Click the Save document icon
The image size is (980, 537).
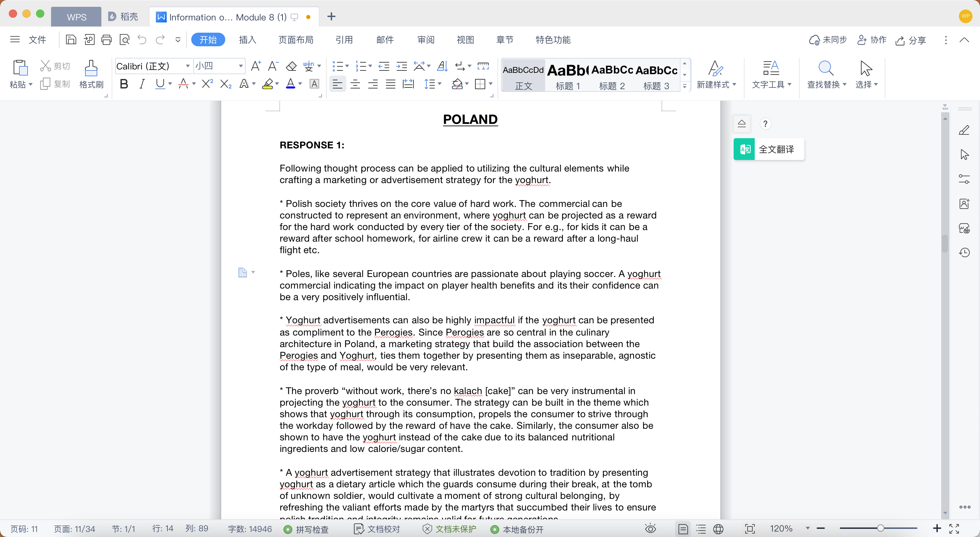click(71, 39)
